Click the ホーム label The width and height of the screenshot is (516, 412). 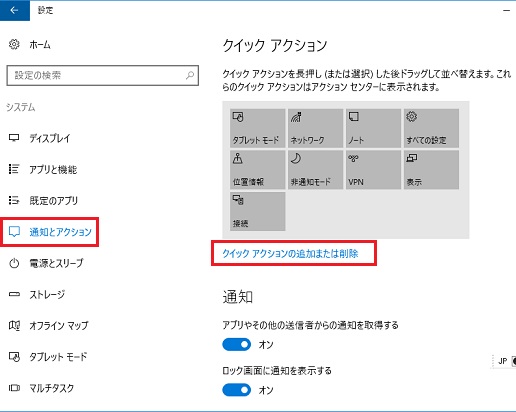click(x=40, y=44)
